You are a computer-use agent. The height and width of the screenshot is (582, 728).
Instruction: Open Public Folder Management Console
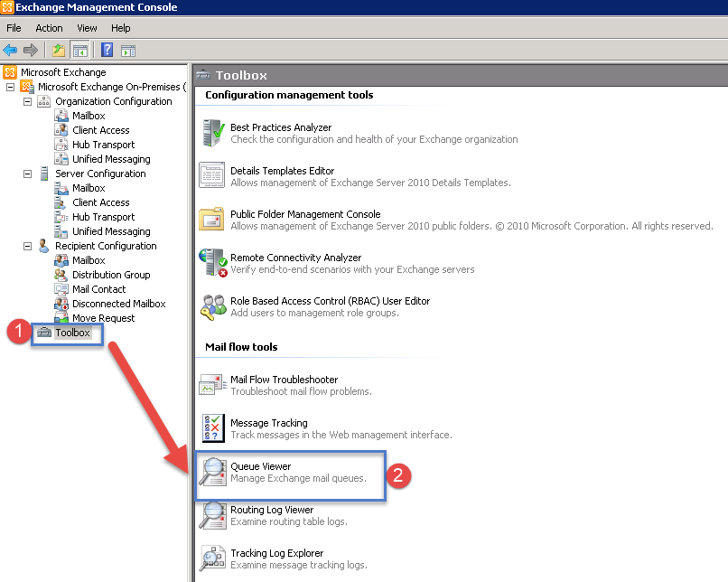click(x=305, y=214)
